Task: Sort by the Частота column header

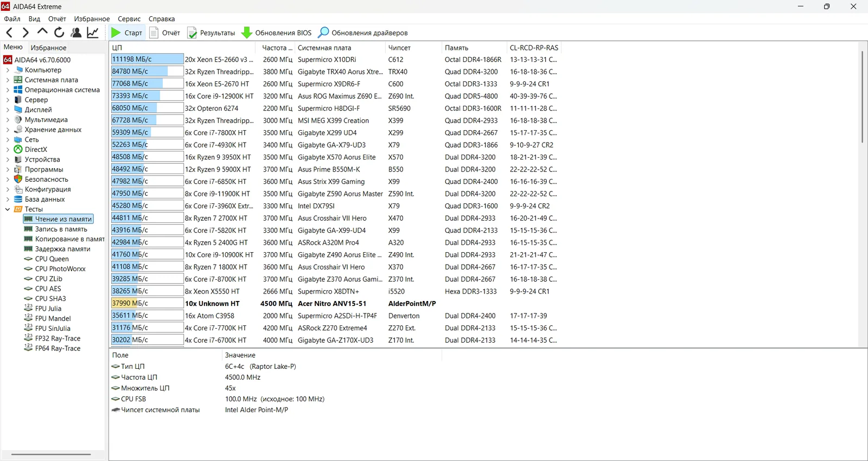Action: 277,48
